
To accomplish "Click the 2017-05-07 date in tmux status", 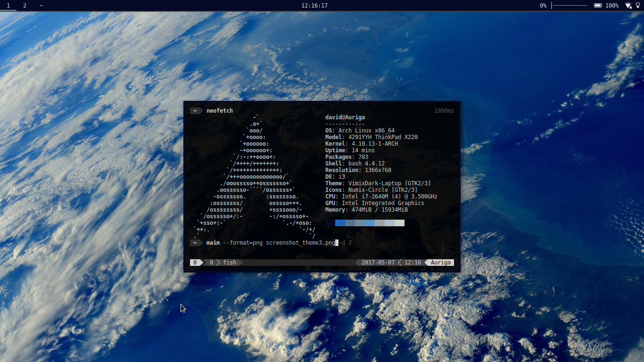I will (378, 263).
